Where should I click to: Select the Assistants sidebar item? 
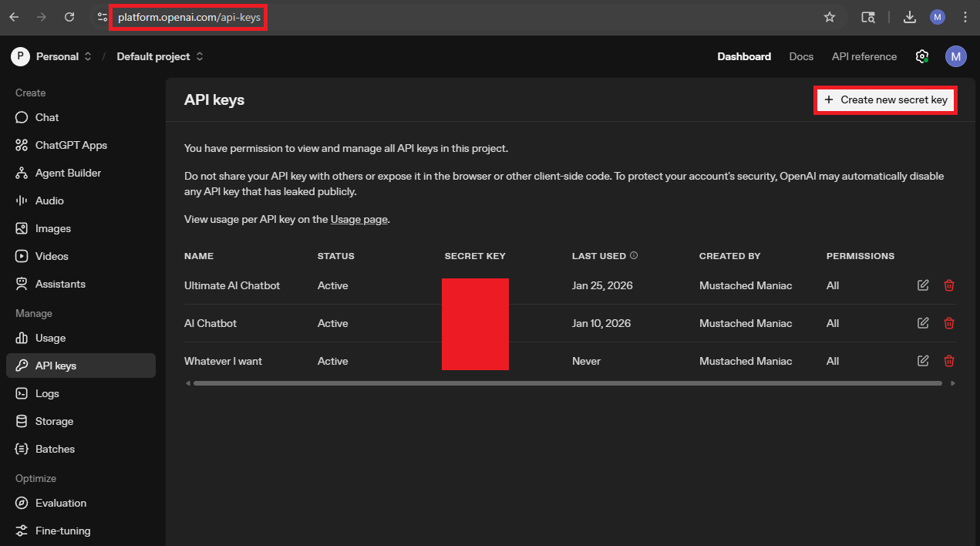click(60, 284)
